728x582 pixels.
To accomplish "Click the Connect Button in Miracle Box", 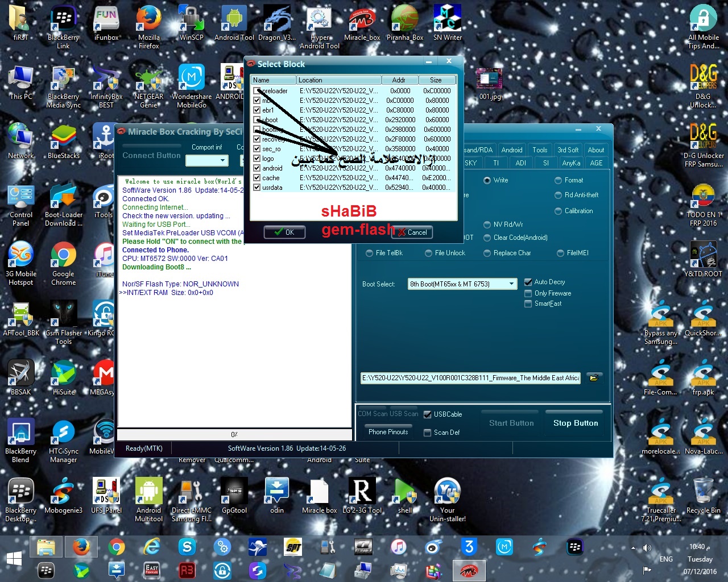I will click(x=151, y=155).
